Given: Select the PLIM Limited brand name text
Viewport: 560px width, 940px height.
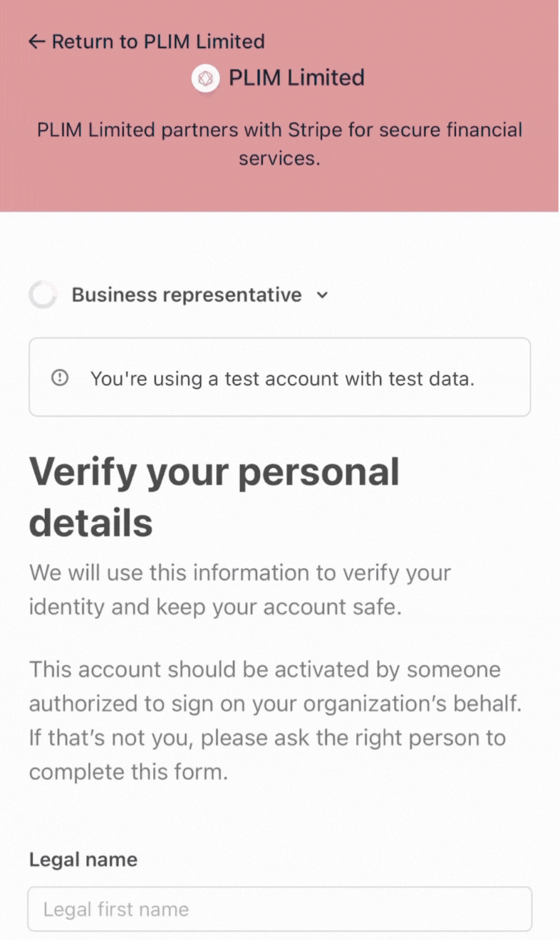Looking at the screenshot, I should pyautogui.click(x=296, y=78).
